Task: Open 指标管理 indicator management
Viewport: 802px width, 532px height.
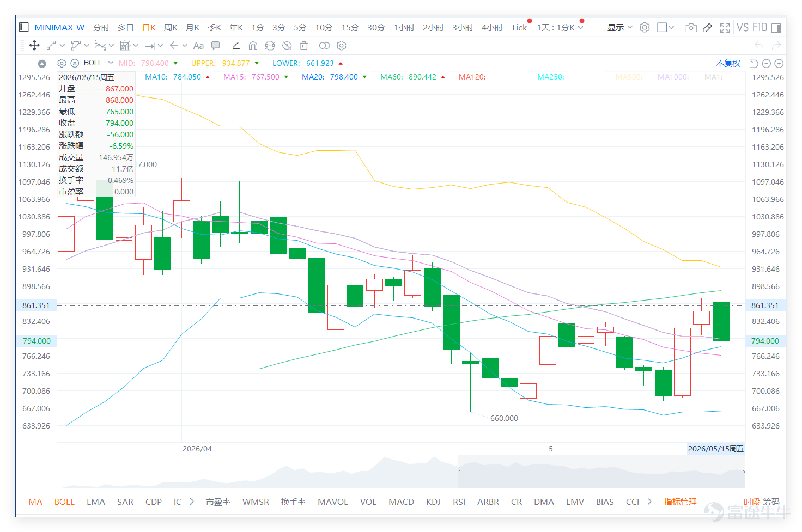Action: (680, 502)
